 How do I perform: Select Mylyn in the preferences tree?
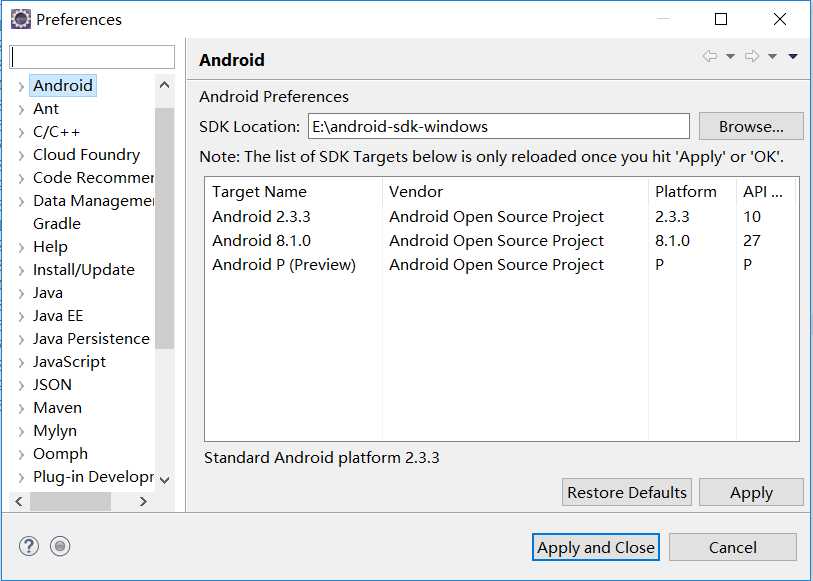(55, 430)
